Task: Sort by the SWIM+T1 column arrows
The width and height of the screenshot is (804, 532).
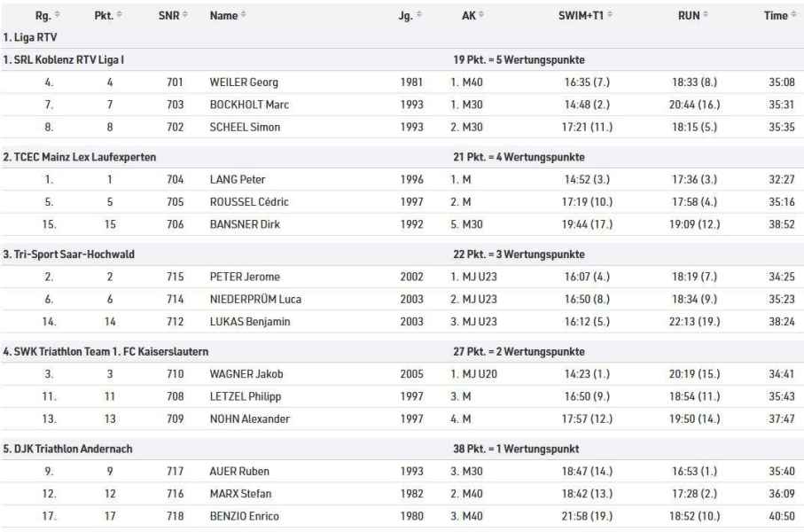Action: (610, 15)
